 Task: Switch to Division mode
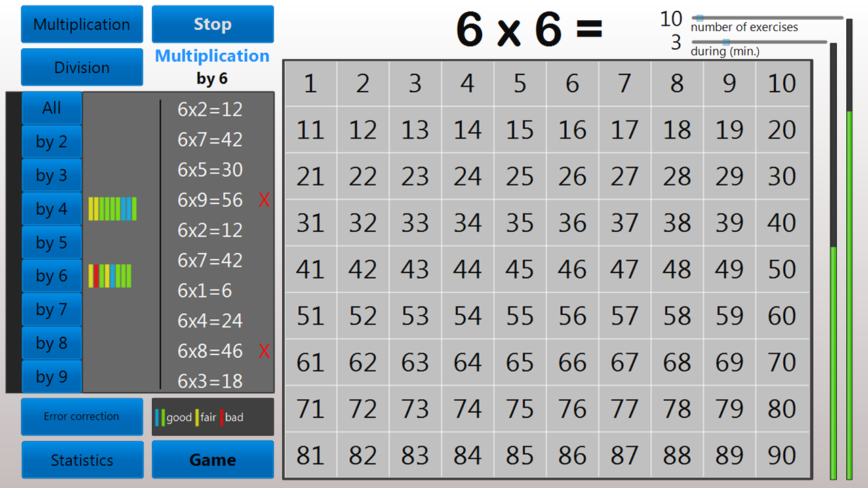pos(81,67)
